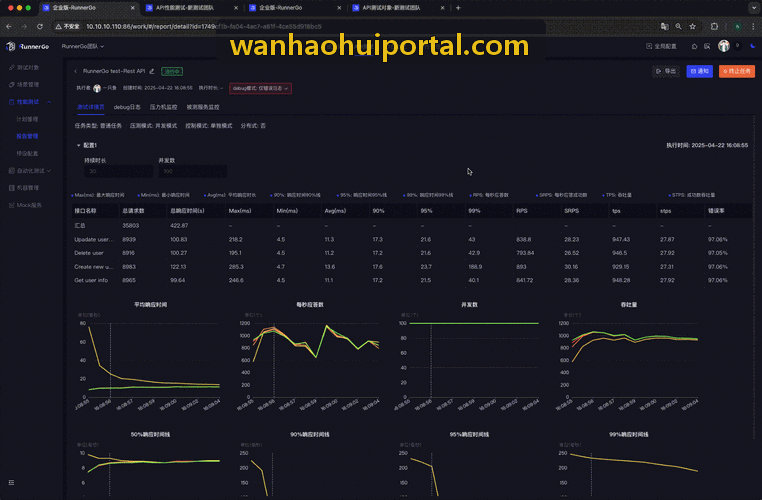Click the zoom magnifier icon in address bar
The height and width of the screenshot is (500, 762).
[678, 26]
